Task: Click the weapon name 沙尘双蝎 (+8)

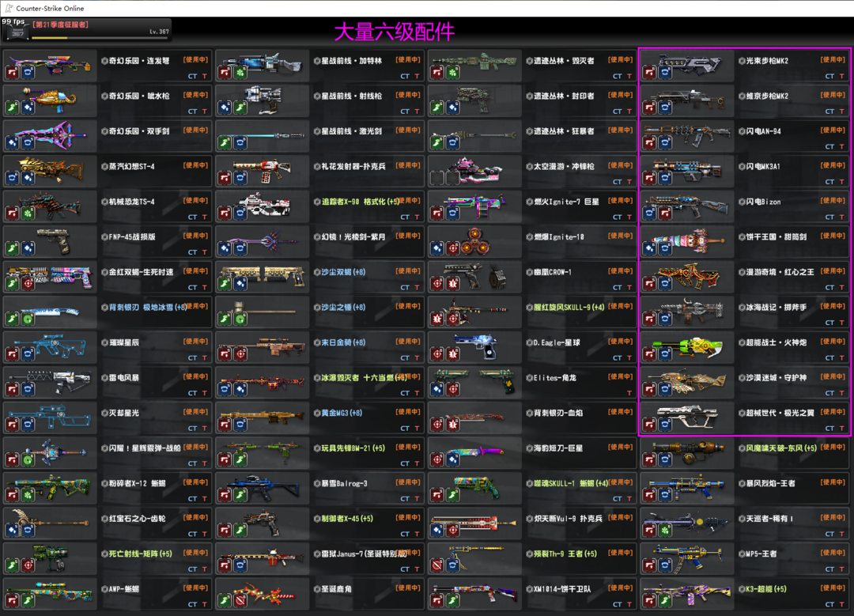Action: click(x=343, y=272)
